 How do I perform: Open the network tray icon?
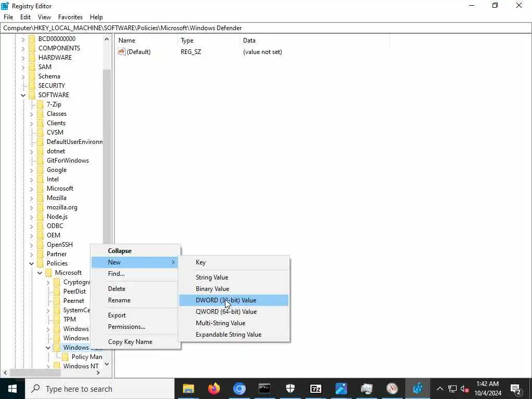(x=453, y=389)
